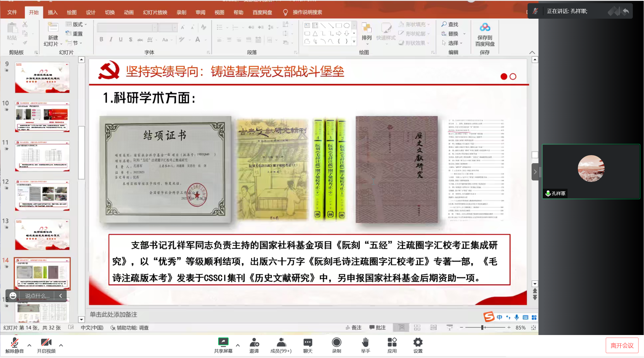Unmute the microphone

tap(14, 342)
